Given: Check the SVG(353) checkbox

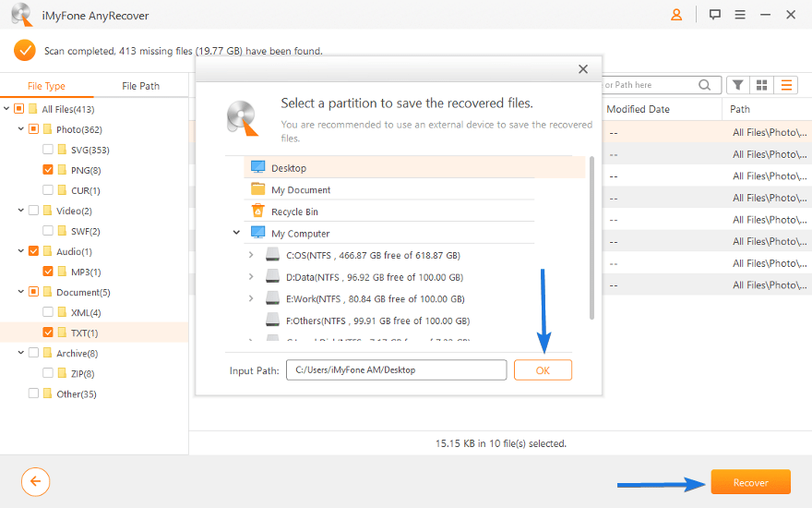Looking at the screenshot, I should (48, 150).
